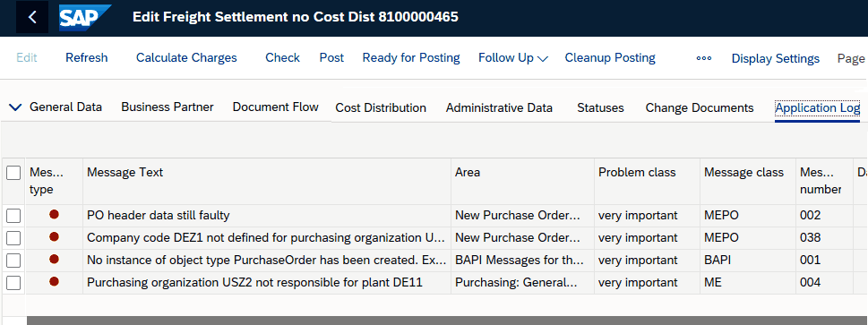Open the Business Partner tab
The height and width of the screenshot is (325, 868).
pos(168,107)
